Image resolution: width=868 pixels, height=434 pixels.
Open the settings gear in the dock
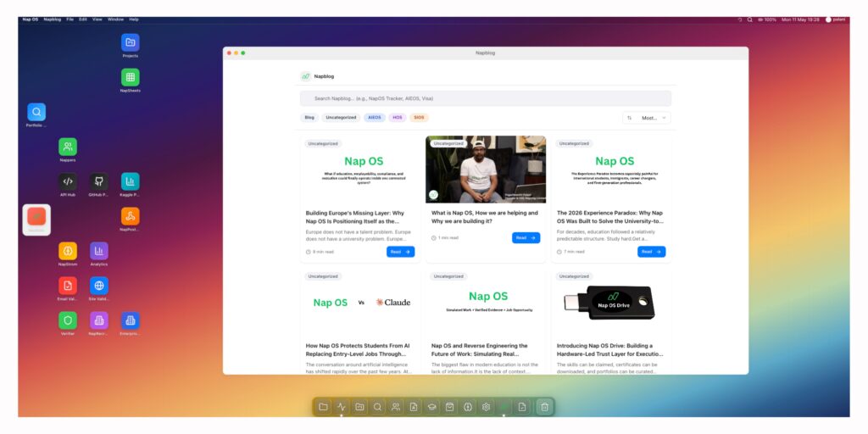486,407
